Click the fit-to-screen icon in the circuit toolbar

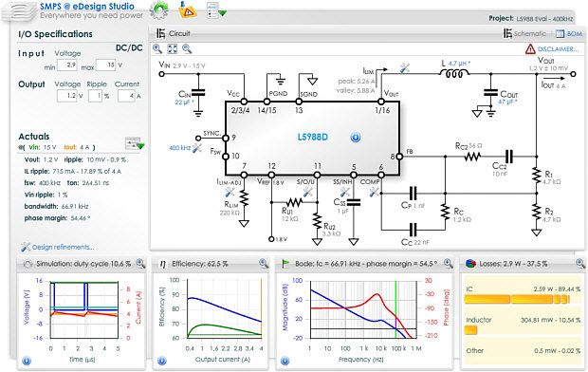[172, 48]
